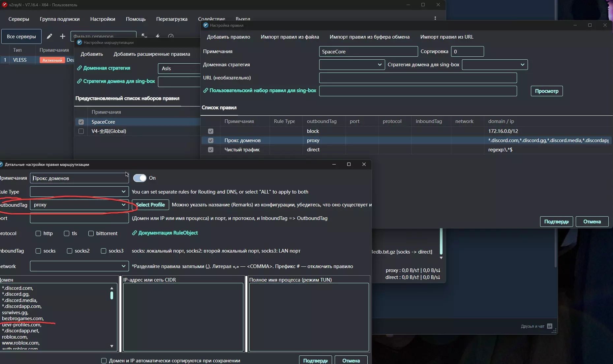Click the Доменная стратегия chain link icon
The height and width of the screenshot is (364, 613).
click(x=79, y=68)
